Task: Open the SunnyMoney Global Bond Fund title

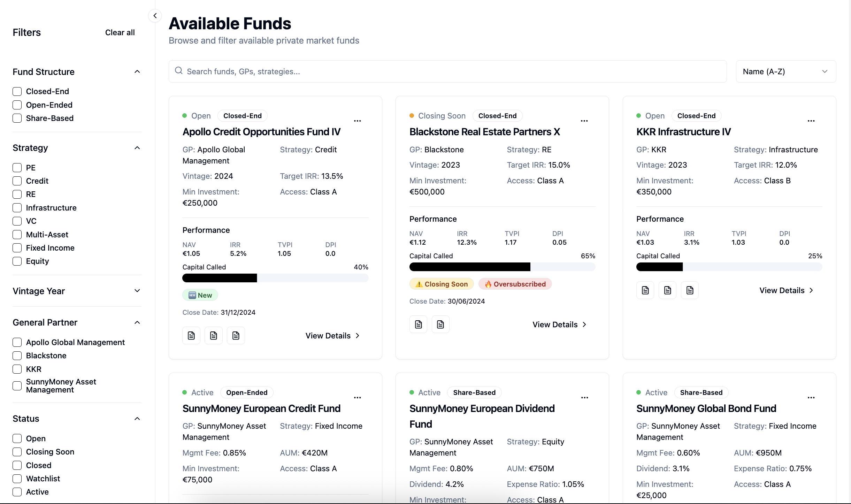Action: pyautogui.click(x=706, y=408)
